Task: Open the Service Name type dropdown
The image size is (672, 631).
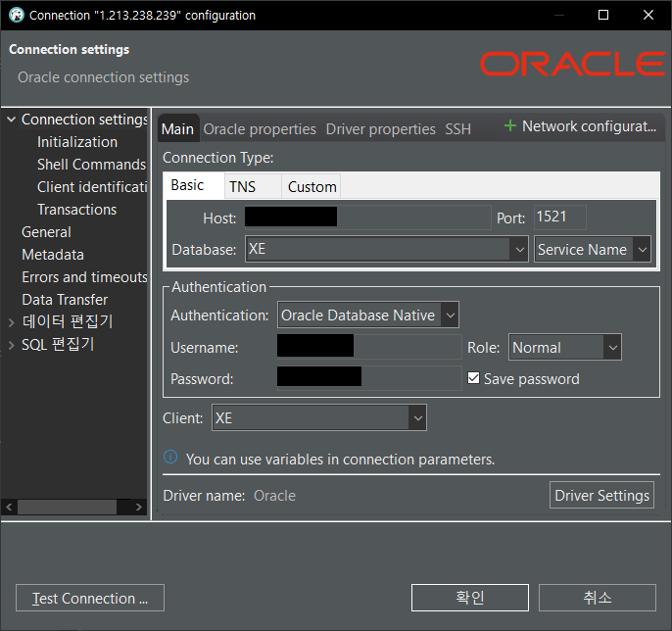Action: pyautogui.click(x=642, y=249)
